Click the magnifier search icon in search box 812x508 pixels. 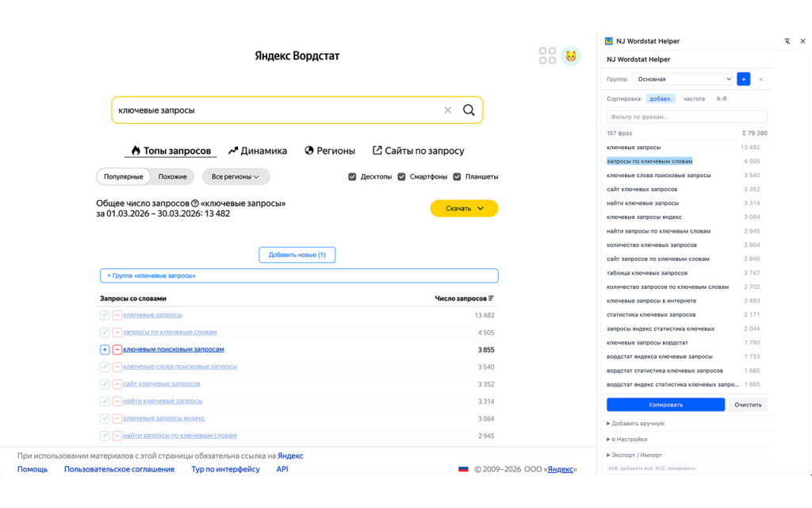tap(469, 110)
